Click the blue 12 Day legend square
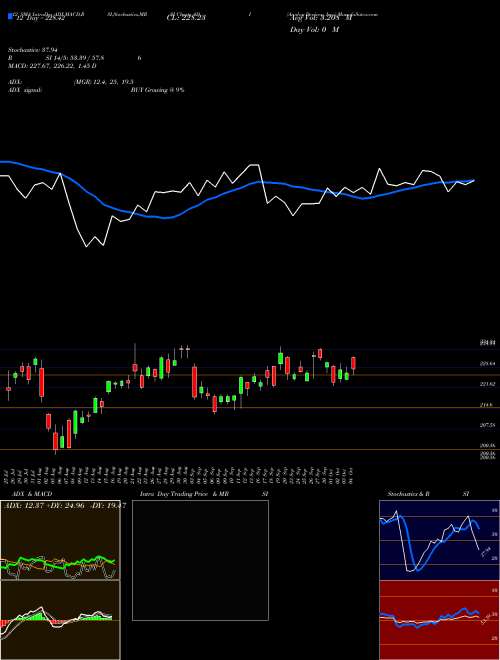This screenshot has height=660, width=500. (x=10, y=17)
